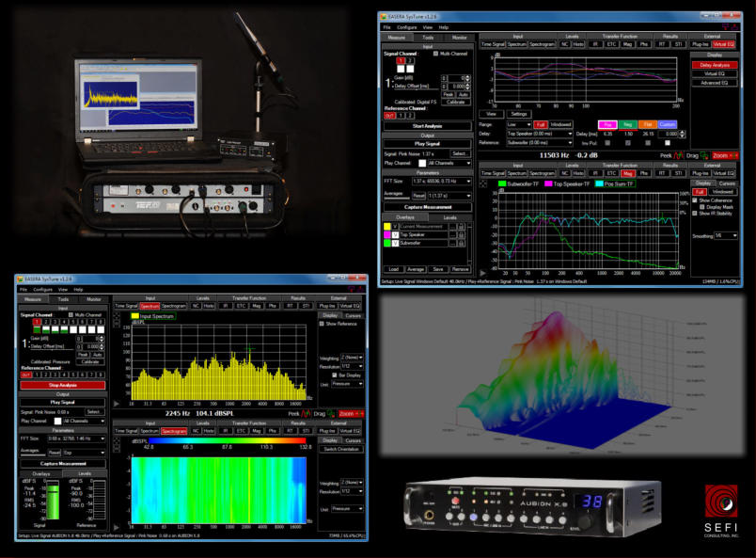The width and height of the screenshot is (756, 558).
Task: Toggle lock icon on Subwoofer overlay row
Action: pyautogui.click(x=461, y=244)
